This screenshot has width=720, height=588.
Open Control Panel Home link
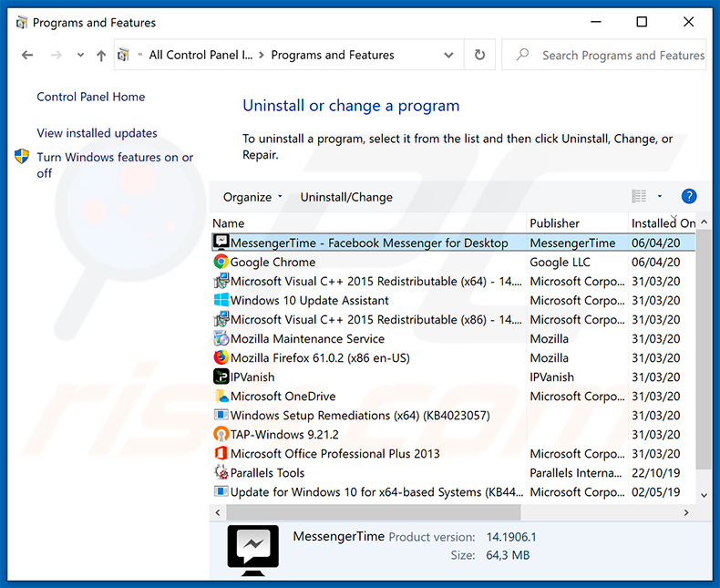(90, 97)
